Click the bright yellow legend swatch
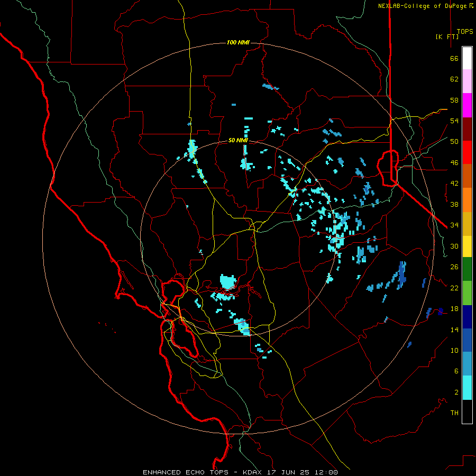 click(467, 246)
